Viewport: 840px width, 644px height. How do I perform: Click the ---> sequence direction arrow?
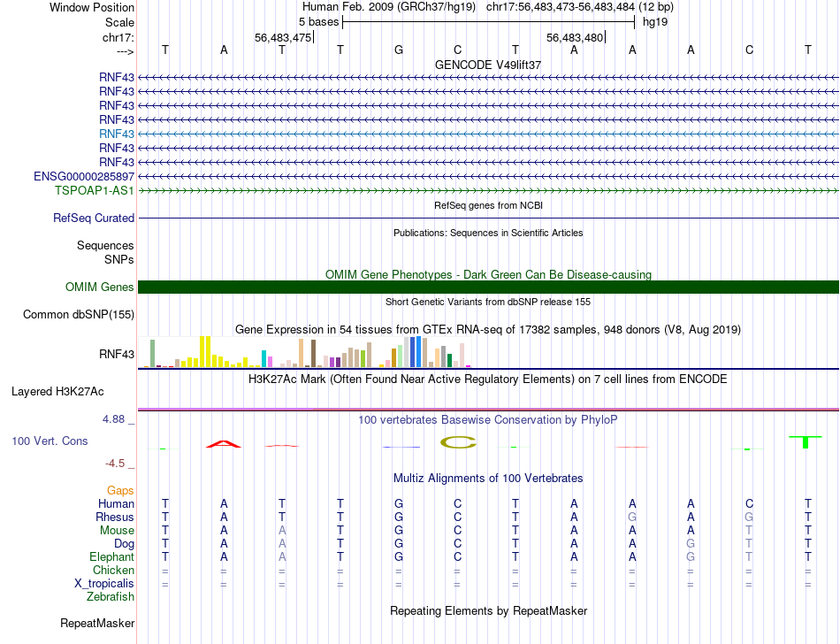tap(126, 51)
